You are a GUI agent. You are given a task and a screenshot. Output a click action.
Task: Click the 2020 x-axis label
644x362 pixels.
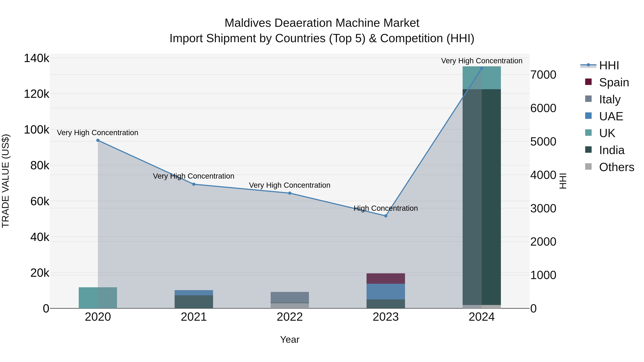tap(98, 317)
